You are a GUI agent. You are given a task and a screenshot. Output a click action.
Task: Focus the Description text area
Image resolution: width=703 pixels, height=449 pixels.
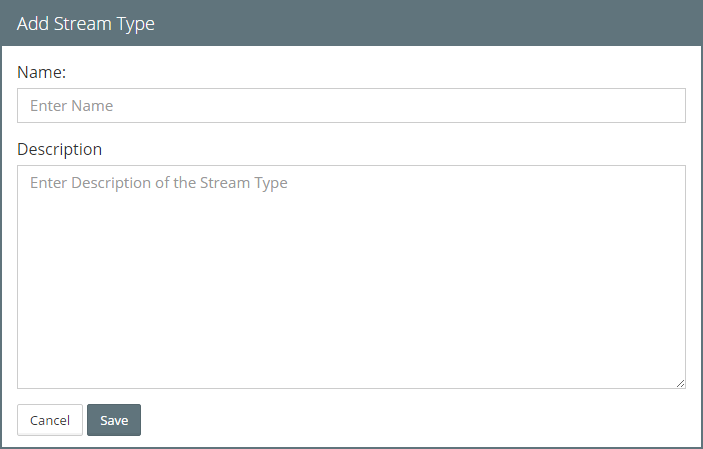click(351, 277)
